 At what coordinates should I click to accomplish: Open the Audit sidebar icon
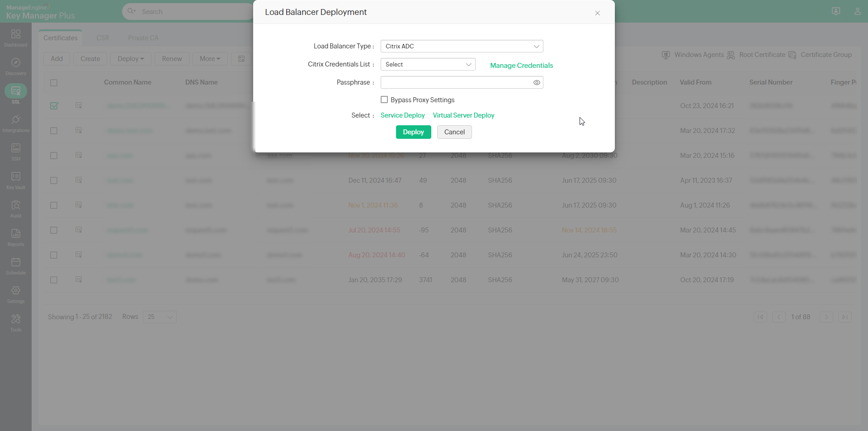click(x=16, y=205)
